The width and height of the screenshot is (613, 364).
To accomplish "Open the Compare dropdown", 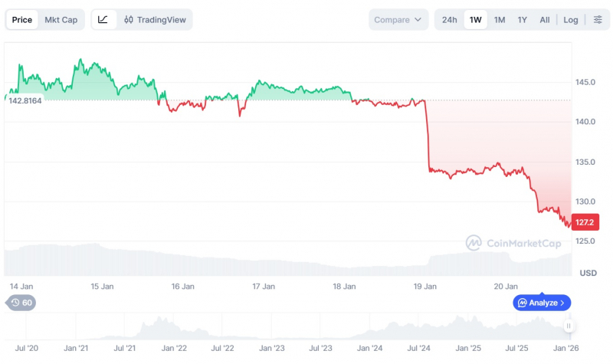I will pos(398,20).
